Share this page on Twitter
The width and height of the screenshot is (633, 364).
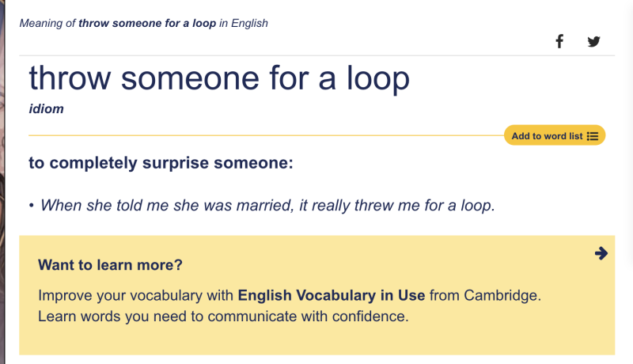(594, 41)
